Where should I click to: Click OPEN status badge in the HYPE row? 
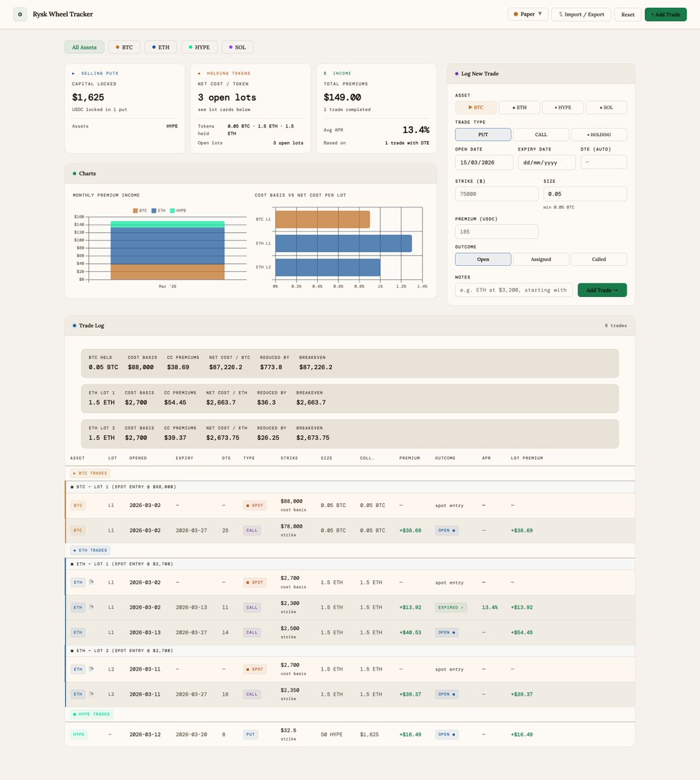447,734
